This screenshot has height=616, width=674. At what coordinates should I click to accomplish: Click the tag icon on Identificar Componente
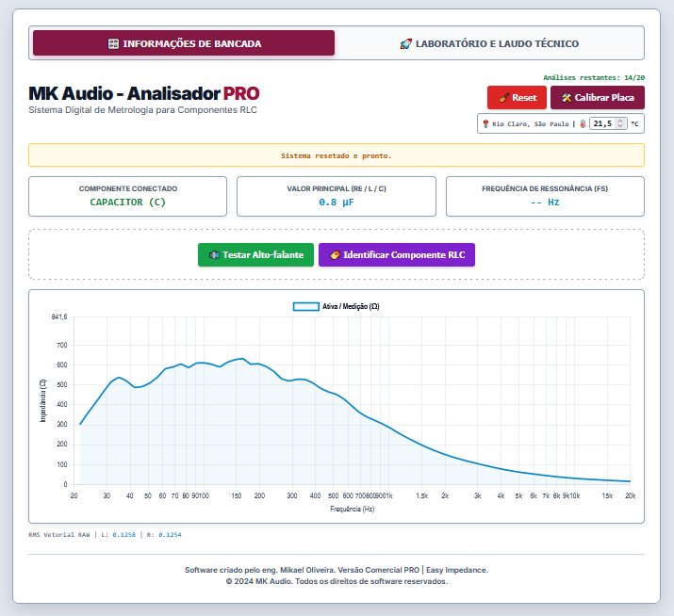coord(335,255)
